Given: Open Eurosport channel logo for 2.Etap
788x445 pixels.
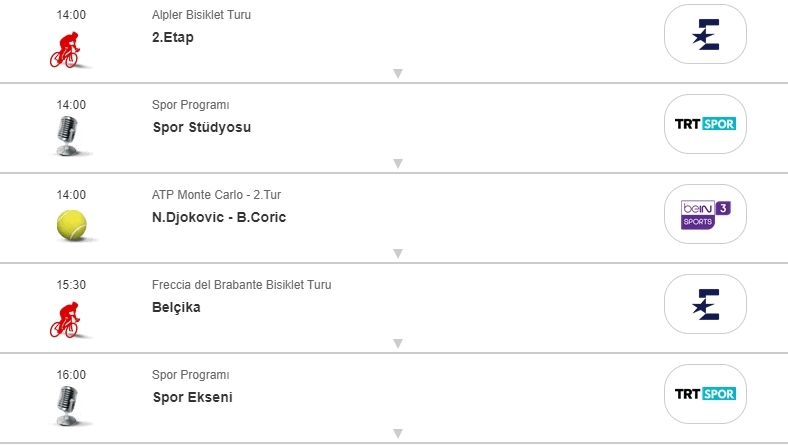Looking at the screenshot, I should pyautogui.click(x=705, y=34).
